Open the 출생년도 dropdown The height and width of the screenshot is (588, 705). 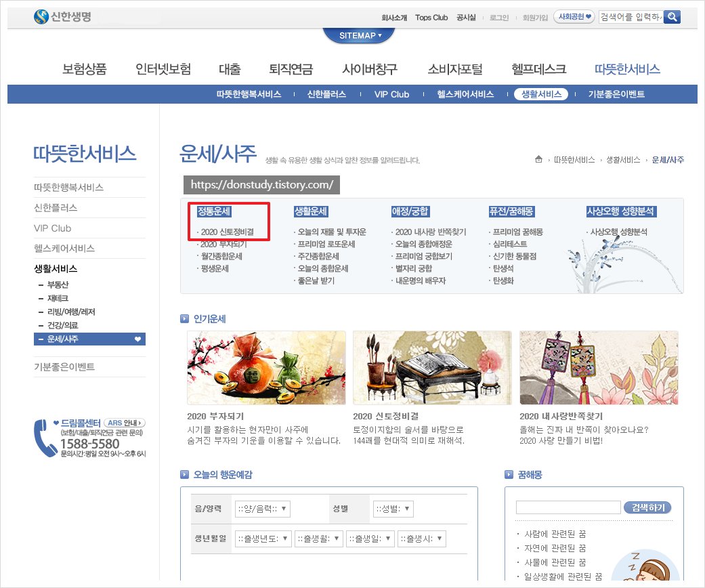click(x=263, y=539)
